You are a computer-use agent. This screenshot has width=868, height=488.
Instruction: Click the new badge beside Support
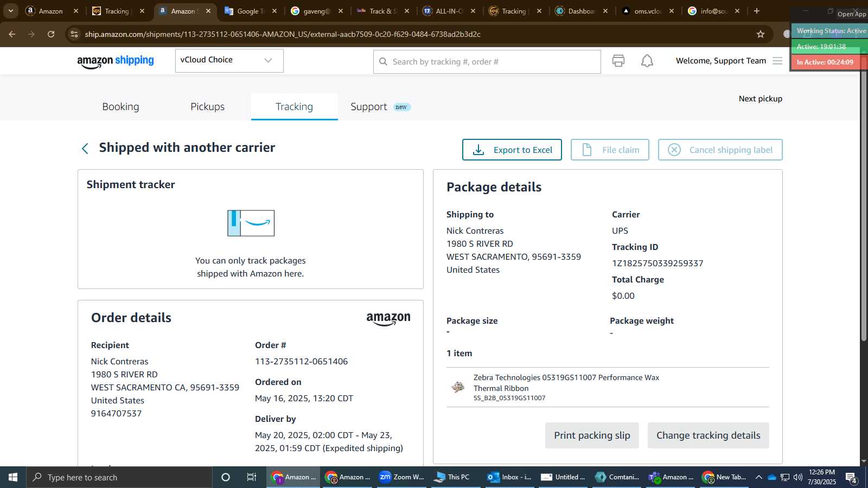pyautogui.click(x=401, y=107)
